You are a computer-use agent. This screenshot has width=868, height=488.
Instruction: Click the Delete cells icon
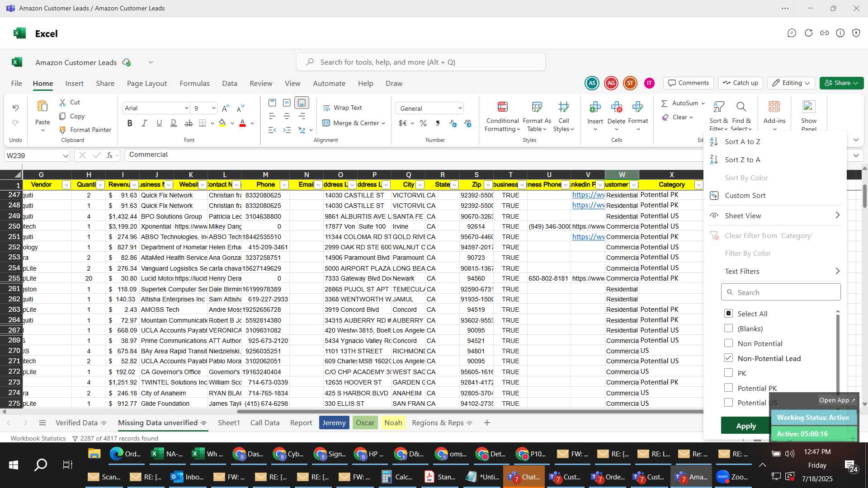coord(617,107)
